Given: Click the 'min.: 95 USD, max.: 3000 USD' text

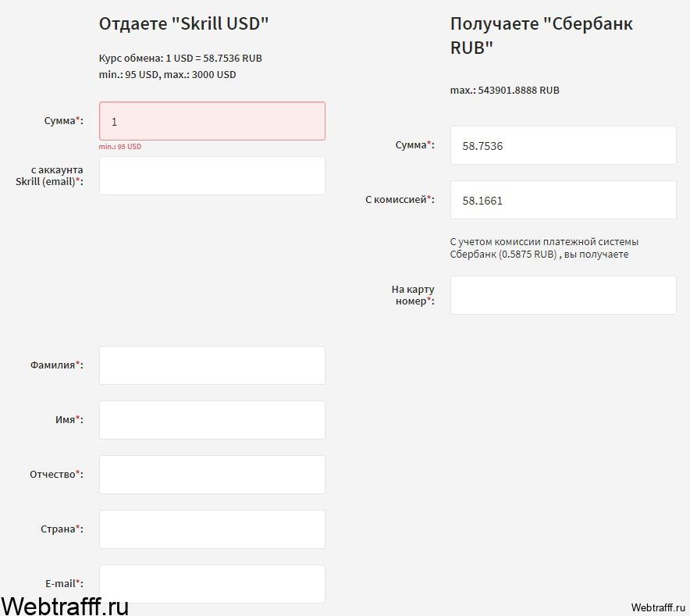Looking at the screenshot, I should pyautogui.click(x=167, y=74).
